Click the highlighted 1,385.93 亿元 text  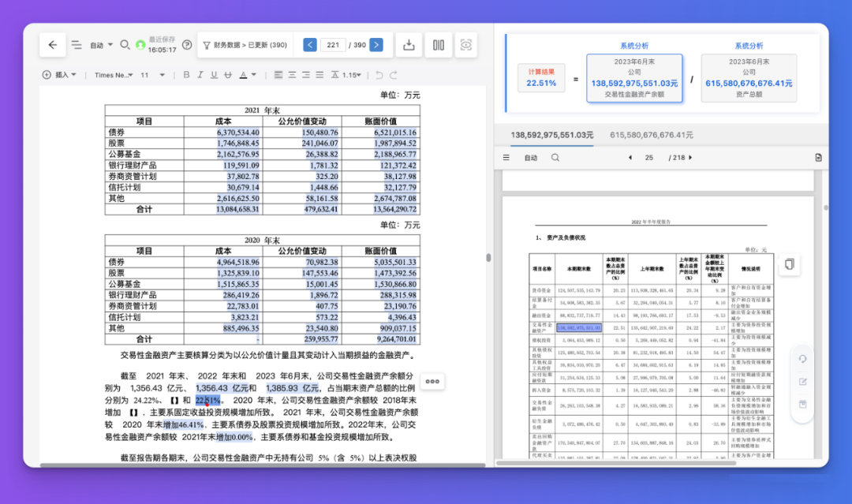coord(293,388)
